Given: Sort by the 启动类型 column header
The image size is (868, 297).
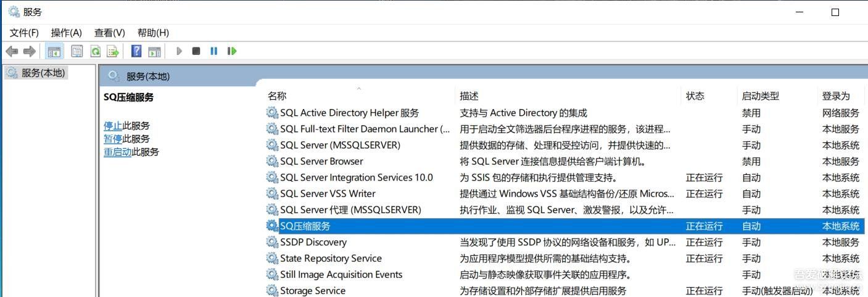Looking at the screenshot, I should pyautogui.click(x=760, y=96).
